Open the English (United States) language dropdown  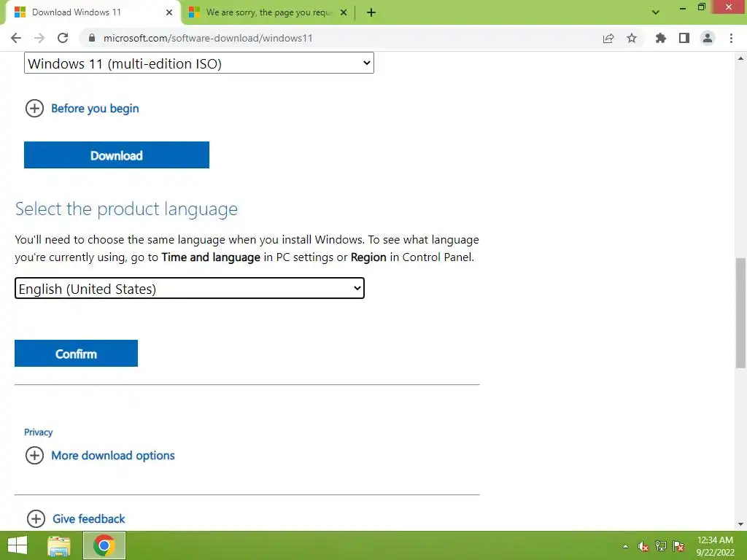[x=190, y=289]
